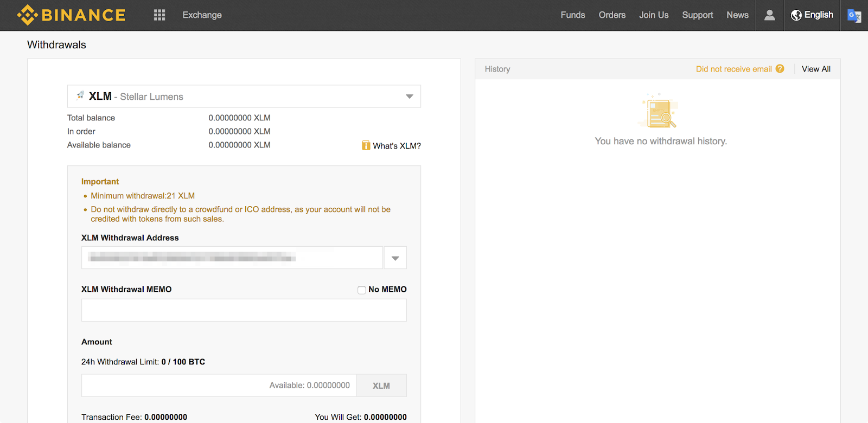Go to the Exchange menu
Image resolution: width=868 pixels, height=423 pixels.
click(202, 15)
